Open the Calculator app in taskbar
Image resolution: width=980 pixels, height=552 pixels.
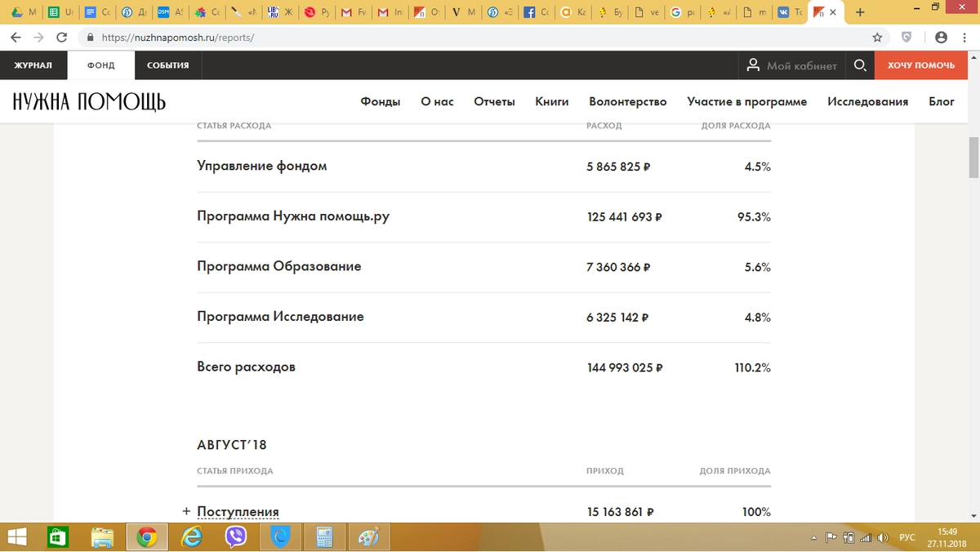(324, 536)
